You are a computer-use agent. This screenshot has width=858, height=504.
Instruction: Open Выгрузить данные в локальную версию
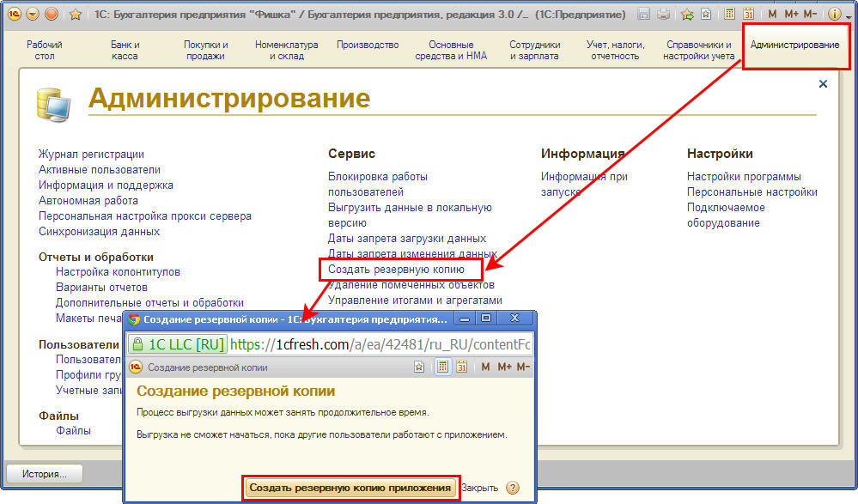coord(410,215)
